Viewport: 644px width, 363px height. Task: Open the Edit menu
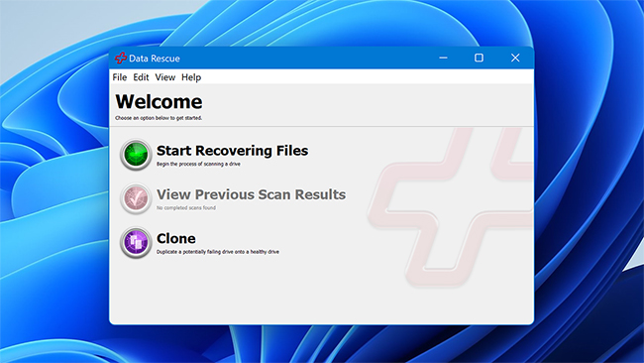point(141,77)
